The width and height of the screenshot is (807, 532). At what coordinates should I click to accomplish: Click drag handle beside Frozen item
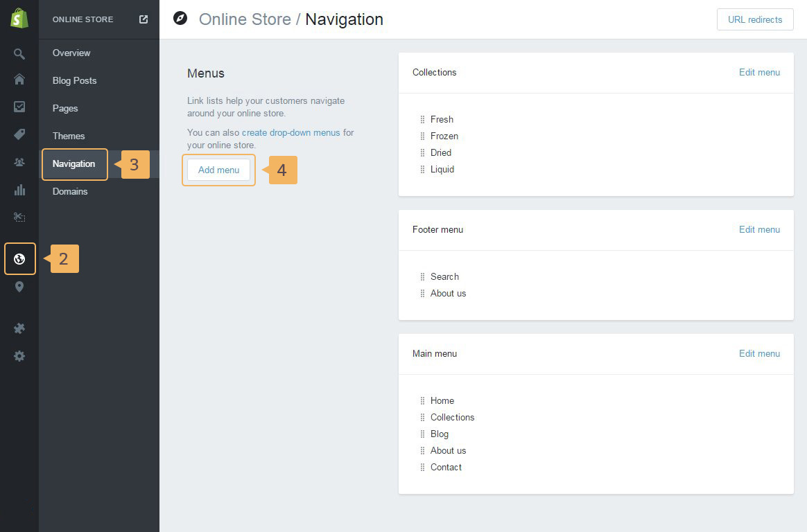422,136
